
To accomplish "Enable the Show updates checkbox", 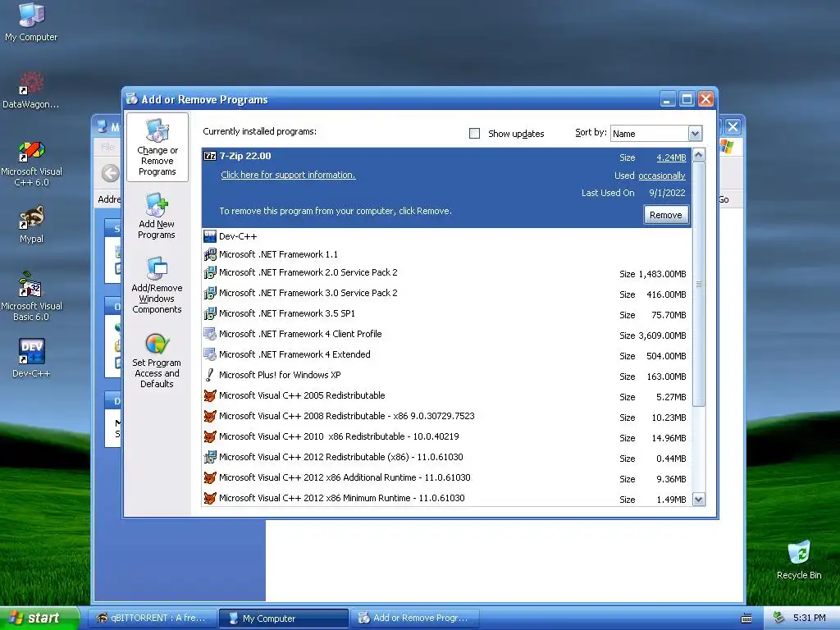I will pos(475,134).
